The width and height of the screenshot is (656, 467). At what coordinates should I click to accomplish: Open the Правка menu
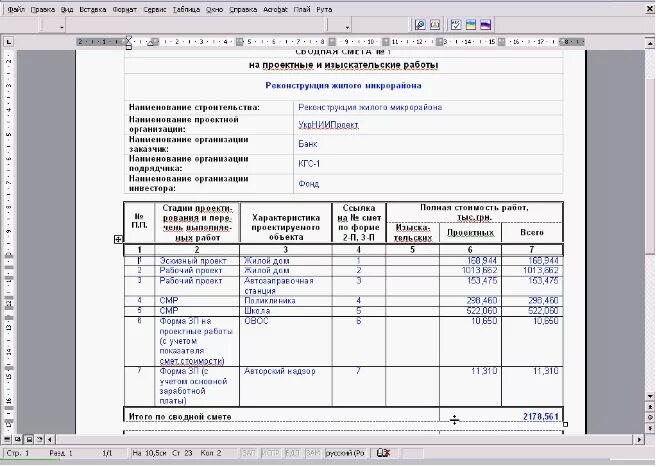43,9
